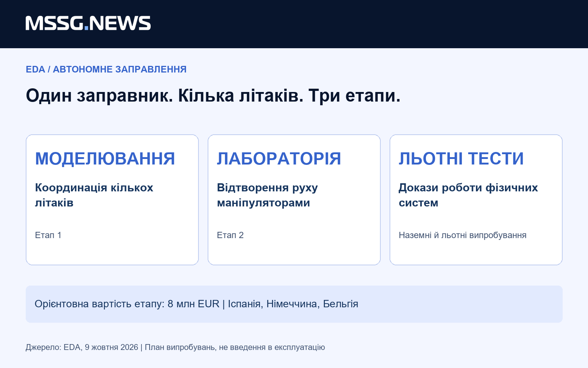Select text 'Докази роботи фізичних систем'

(x=468, y=195)
